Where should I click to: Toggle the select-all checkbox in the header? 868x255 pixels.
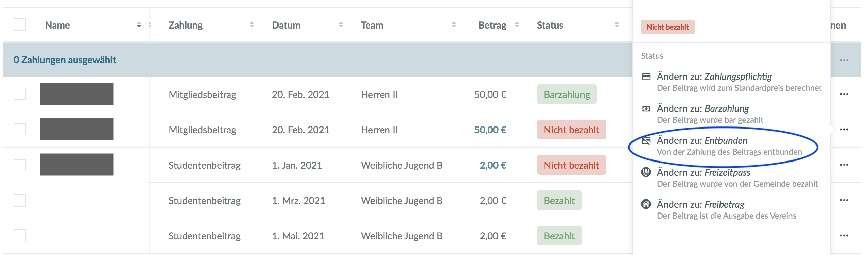click(x=20, y=25)
